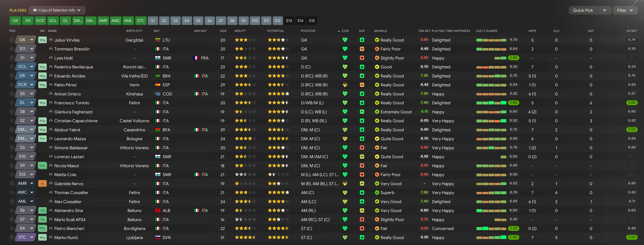
Task: Click Francesco Toniolo's last 5 games bar
Action: click(x=491, y=103)
